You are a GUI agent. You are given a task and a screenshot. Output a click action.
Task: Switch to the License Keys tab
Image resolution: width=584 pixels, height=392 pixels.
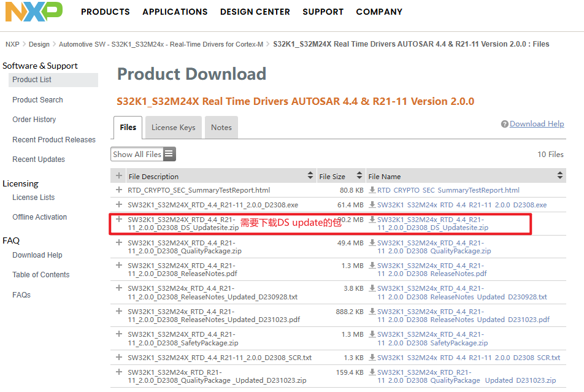pos(174,128)
